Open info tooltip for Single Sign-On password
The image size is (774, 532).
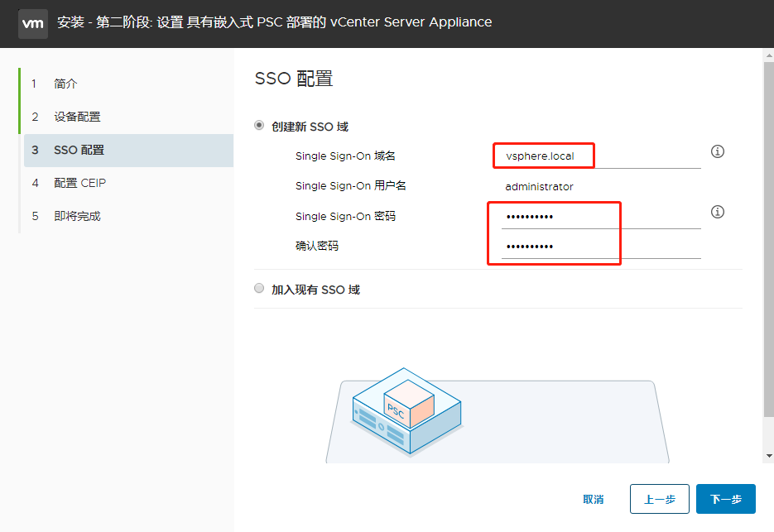(x=717, y=212)
